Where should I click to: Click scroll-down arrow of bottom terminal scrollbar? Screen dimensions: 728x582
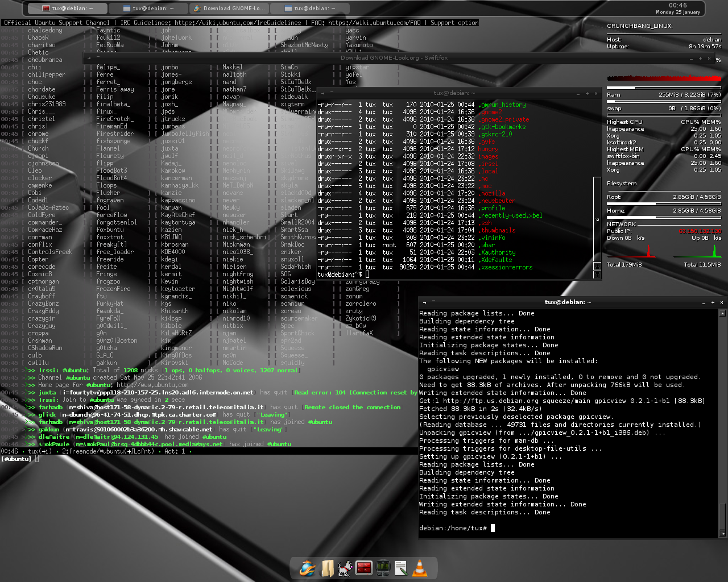click(x=723, y=534)
